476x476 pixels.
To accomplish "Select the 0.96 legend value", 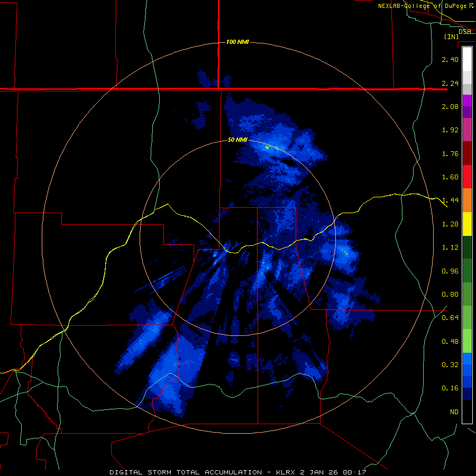I will (450, 271).
